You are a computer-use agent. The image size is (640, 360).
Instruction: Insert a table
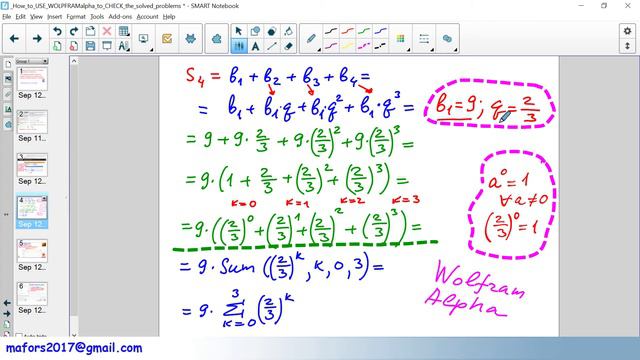click(123, 31)
